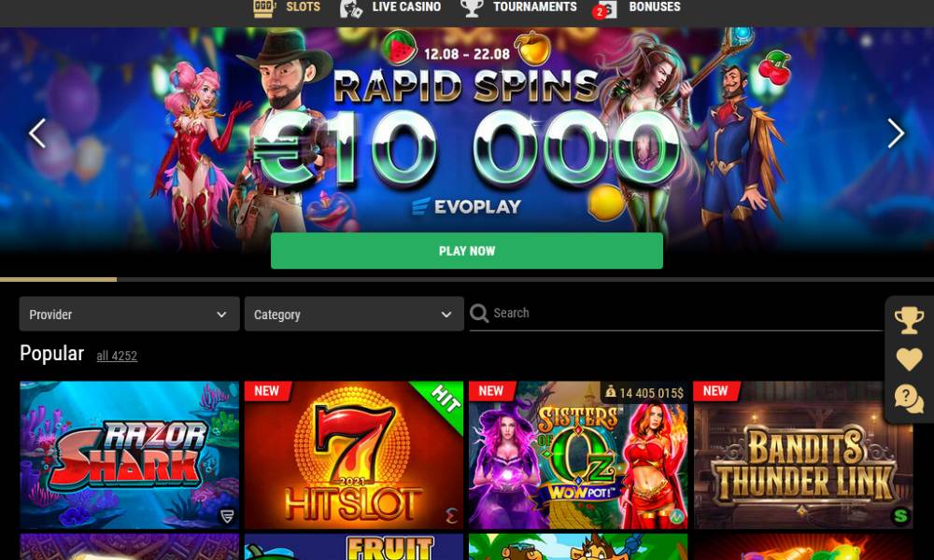Image resolution: width=934 pixels, height=560 pixels.
Task: Click the dealer cards icon beside Live Casino
Action: [x=351, y=8]
